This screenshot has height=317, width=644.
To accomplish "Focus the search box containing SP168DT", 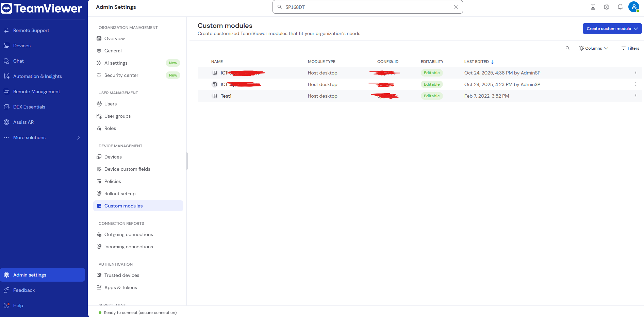I will point(367,7).
